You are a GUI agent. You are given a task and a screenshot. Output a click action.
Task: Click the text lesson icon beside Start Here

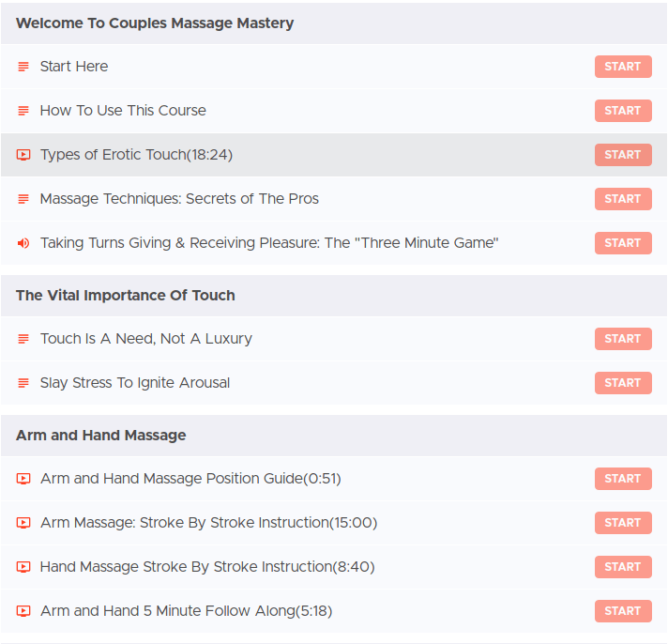coord(23,67)
